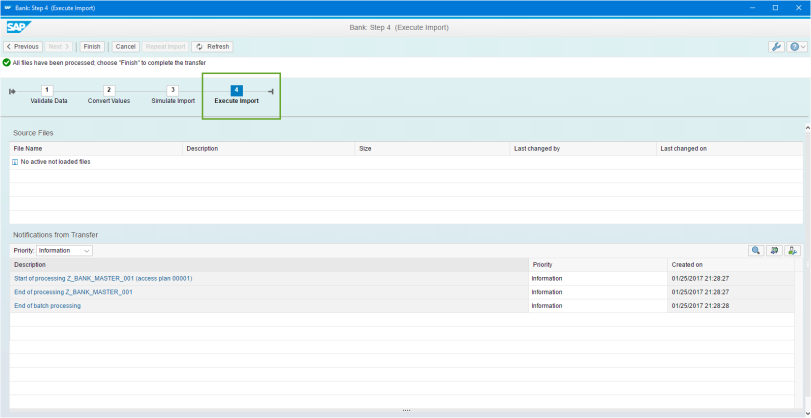The height and width of the screenshot is (418, 811).
Task: Click the SAP window icon in title bar
Action: [x=7, y=8]
